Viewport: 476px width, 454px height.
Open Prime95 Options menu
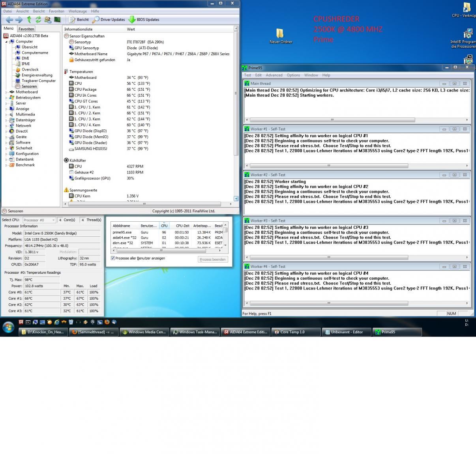[x=293, y=75]
